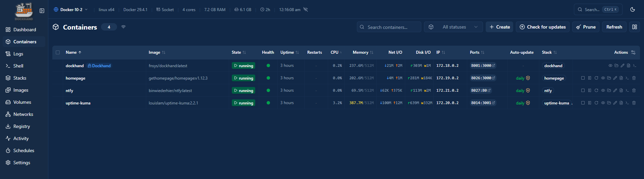This screenshot has width=644, height=179.
Task: Edit the homepage container
Action: [615, 78]
